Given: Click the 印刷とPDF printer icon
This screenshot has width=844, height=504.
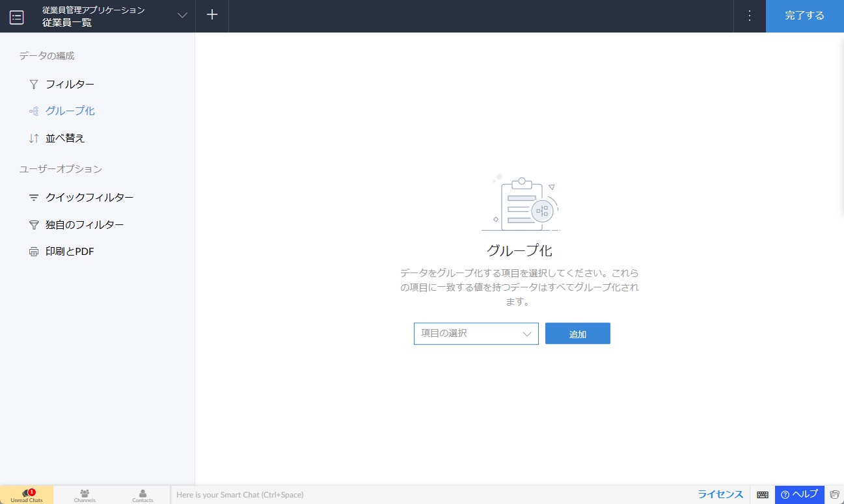Looking at the screenshot, I should 34,252.
